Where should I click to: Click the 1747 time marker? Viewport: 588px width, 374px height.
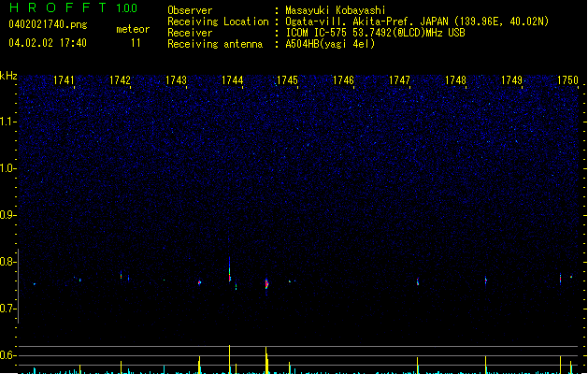point(400,81)
